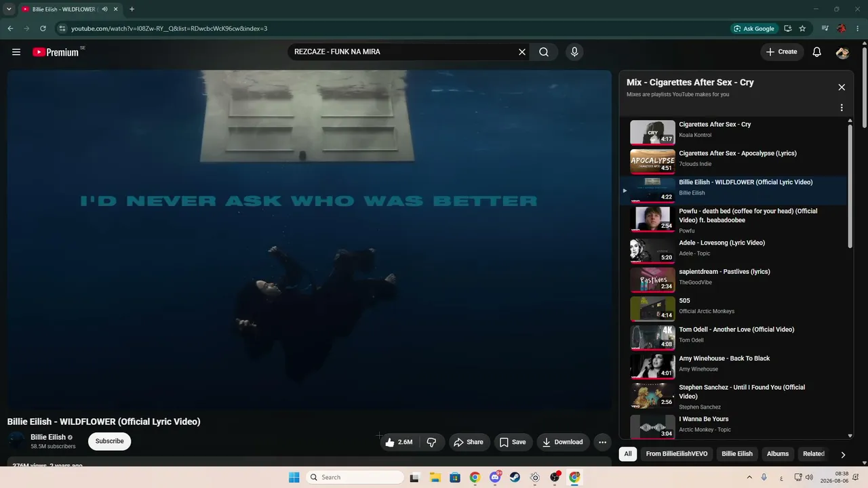Image resolution: width=868 pixels, height=488 pixels.
Task: Open Chrome media controls
Action: [x=825, y=28]
